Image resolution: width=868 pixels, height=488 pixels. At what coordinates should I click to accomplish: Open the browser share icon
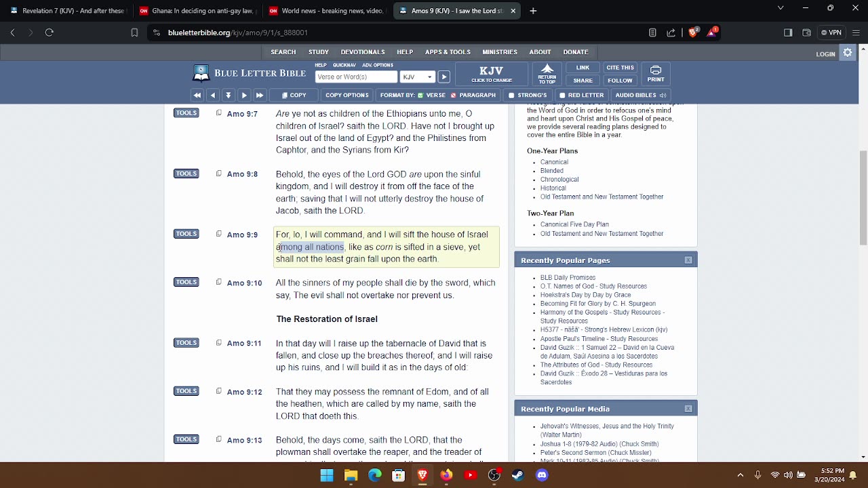click(x=671, y=32)
